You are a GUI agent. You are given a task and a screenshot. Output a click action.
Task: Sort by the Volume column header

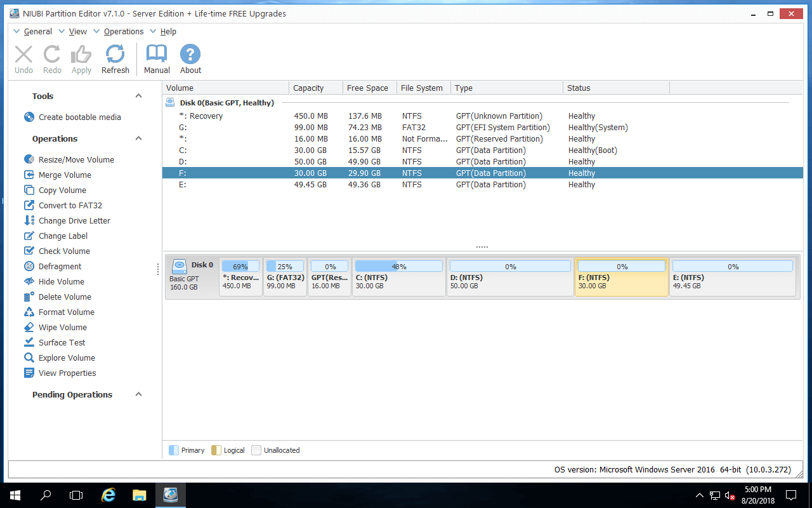pyautogui.click(x=226, y=88)
